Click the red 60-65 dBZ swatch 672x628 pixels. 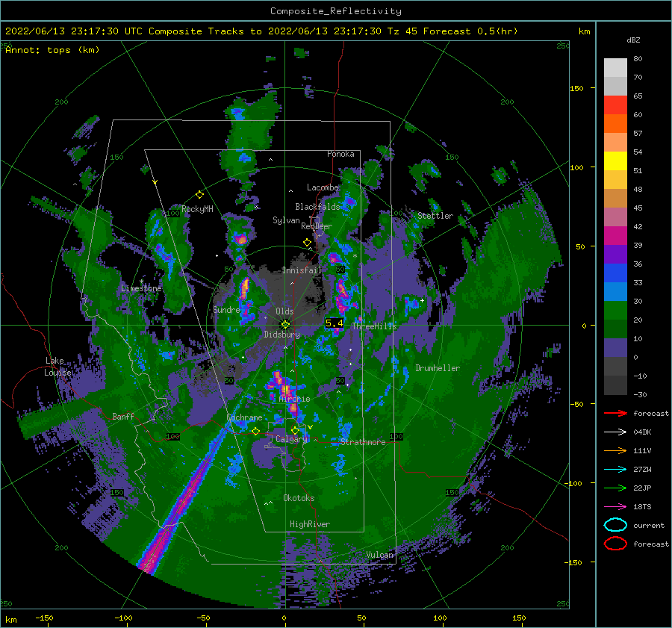point(615,105)
